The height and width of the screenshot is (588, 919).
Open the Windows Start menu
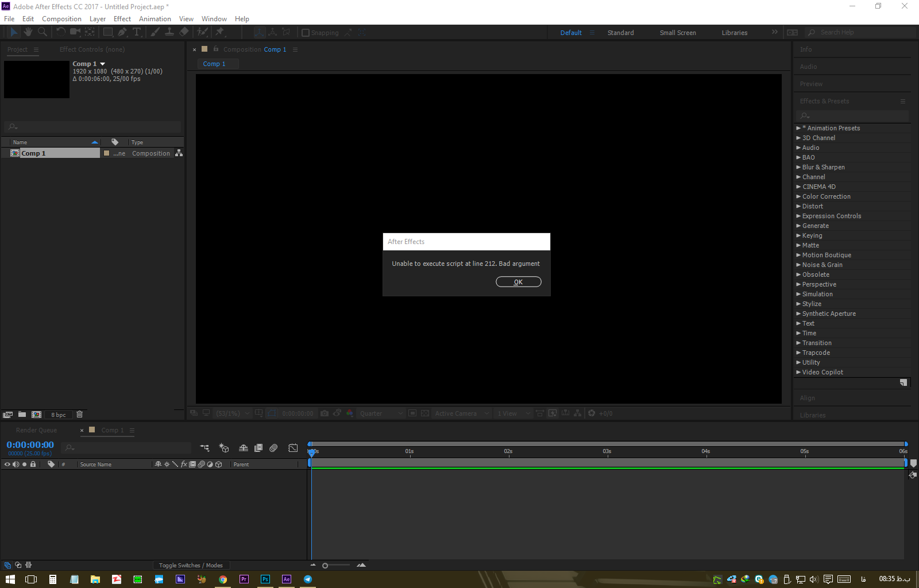click(x=10, y=579)
